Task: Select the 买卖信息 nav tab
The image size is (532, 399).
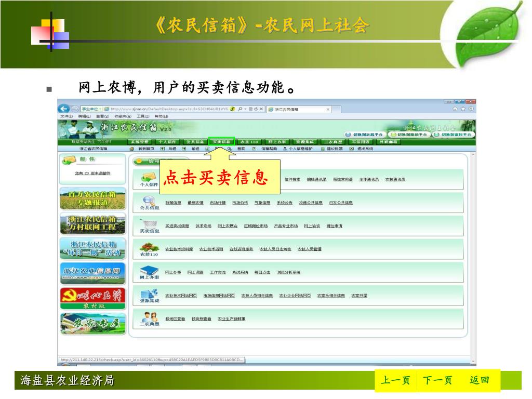Action: (x=221, y=142)
